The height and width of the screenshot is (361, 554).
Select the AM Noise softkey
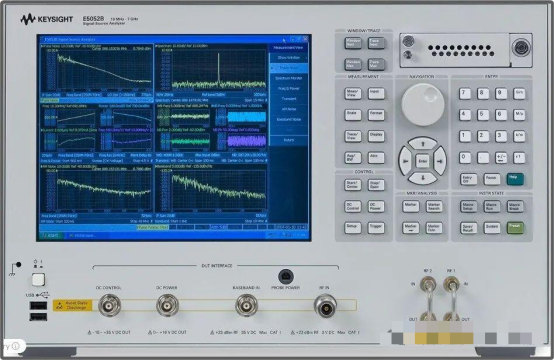(289, 109)
